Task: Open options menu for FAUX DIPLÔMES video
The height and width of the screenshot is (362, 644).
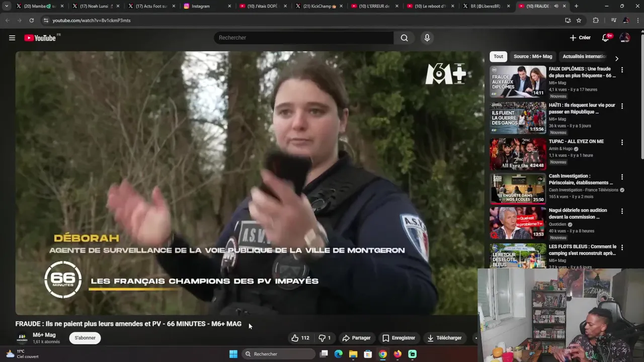Action: click(622, 70)
